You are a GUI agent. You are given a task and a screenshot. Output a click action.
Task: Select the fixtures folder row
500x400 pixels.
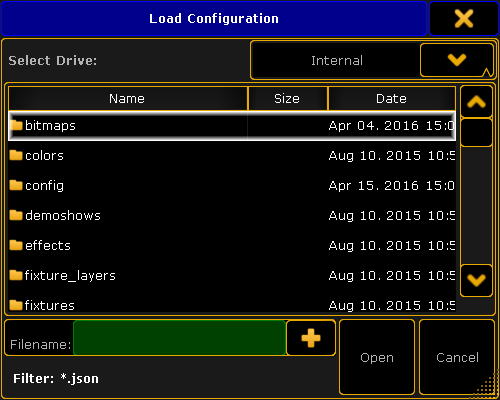(232, 304)
